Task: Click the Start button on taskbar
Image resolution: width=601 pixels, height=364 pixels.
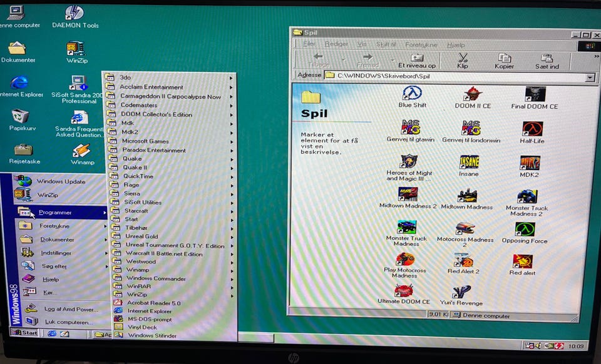Action: pyautogui.click(x=25, y=332)
